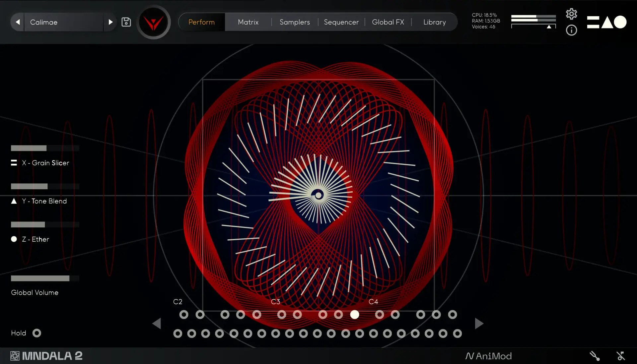Go to the next preset with the right arrow
The width and height of the screenshot is (637, 364).
(110, 22)
